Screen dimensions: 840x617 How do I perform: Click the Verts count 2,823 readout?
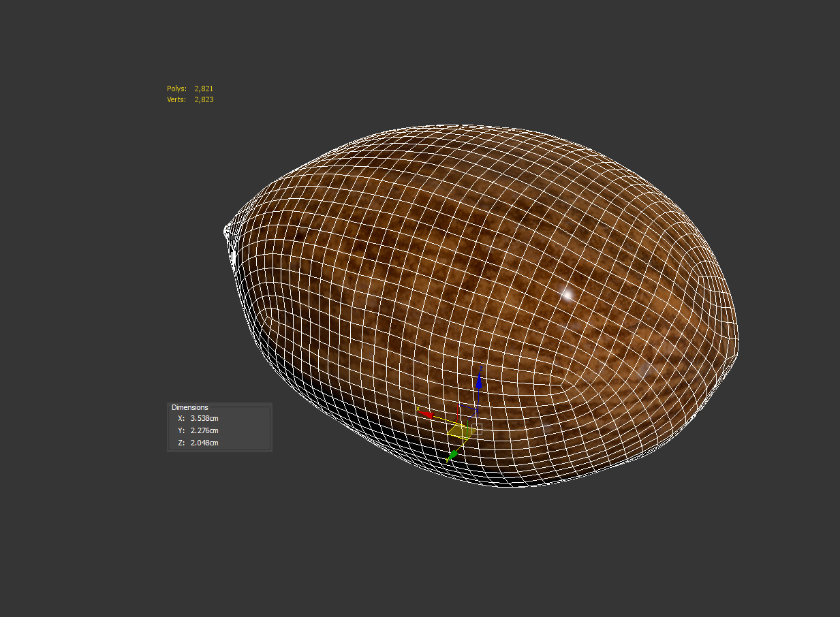[x=204, y=99]
